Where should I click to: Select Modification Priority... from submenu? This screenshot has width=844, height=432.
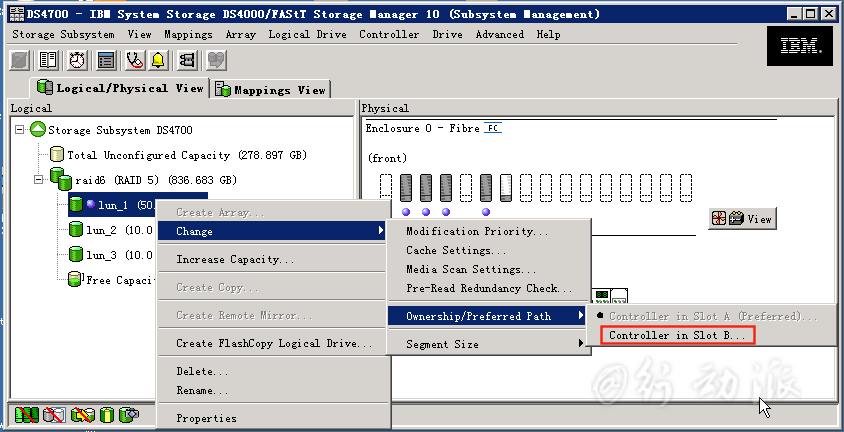(489, 231)
